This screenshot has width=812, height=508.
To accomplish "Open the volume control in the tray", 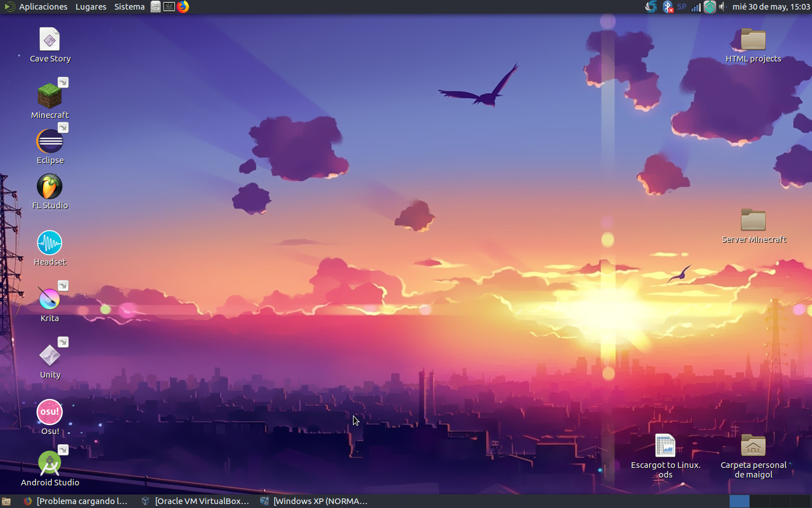I will coord(723,7).
